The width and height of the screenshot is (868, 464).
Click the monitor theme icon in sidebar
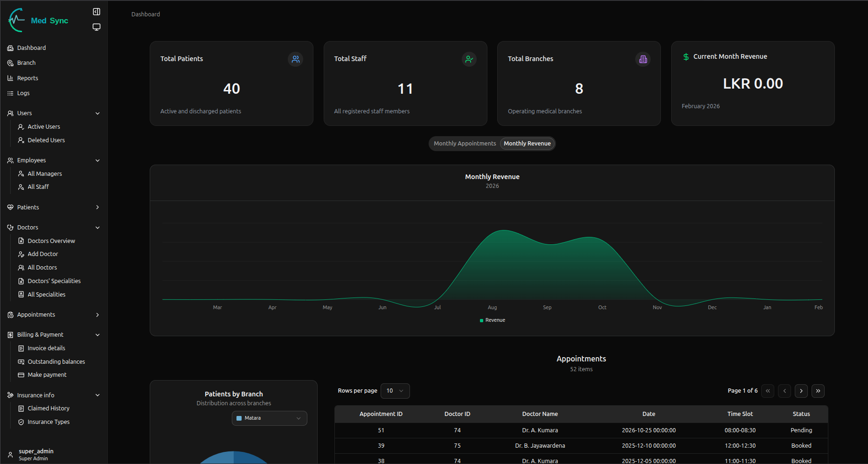pos(97,27)
